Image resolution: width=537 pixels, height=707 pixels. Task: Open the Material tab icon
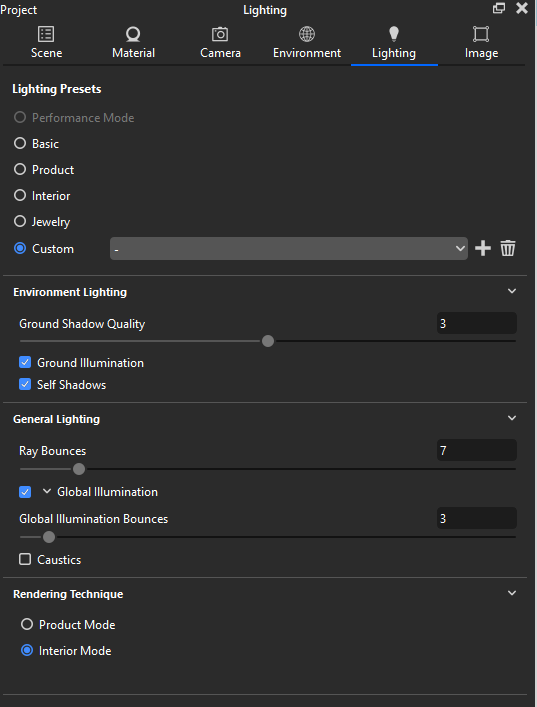(x=133, y=34)
